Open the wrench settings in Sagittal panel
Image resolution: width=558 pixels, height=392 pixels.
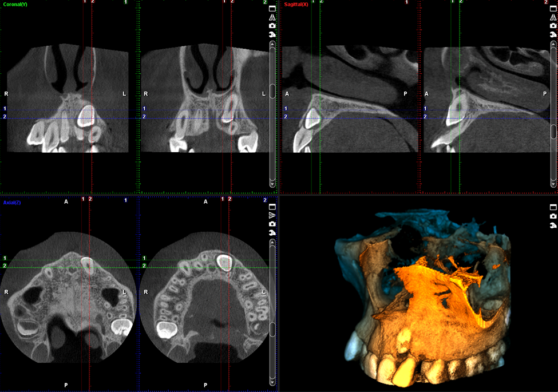(x=553, y=35)
